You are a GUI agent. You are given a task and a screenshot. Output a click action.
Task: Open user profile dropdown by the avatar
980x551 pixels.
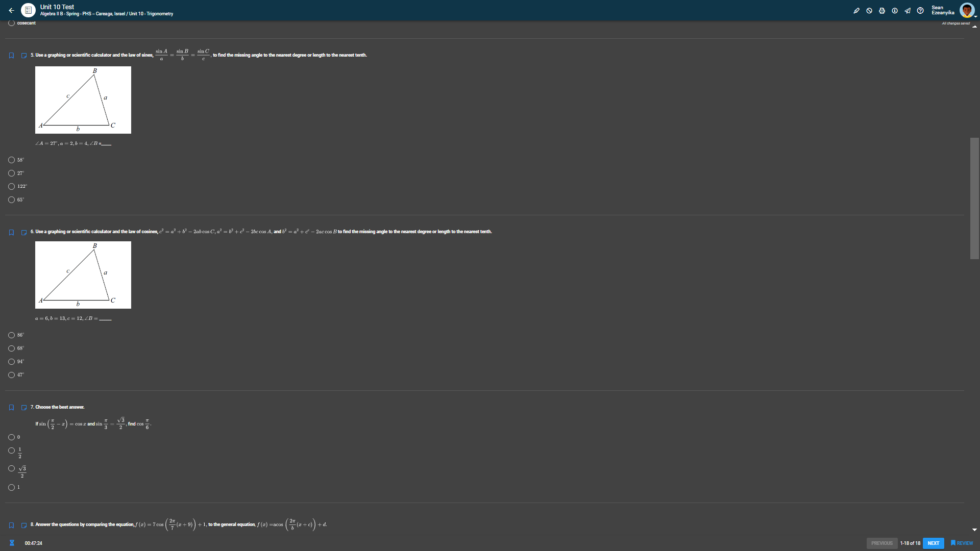[x=968, y=10]
